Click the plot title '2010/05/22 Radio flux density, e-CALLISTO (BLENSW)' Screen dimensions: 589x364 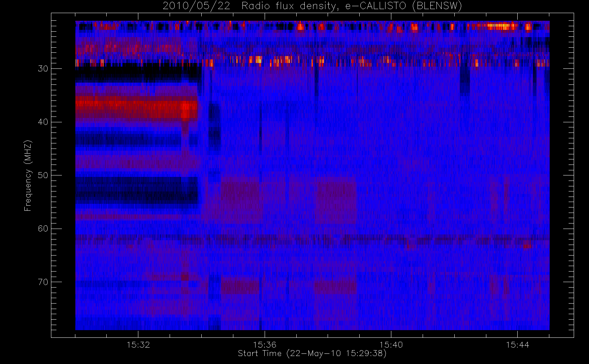tap(312, 6)
